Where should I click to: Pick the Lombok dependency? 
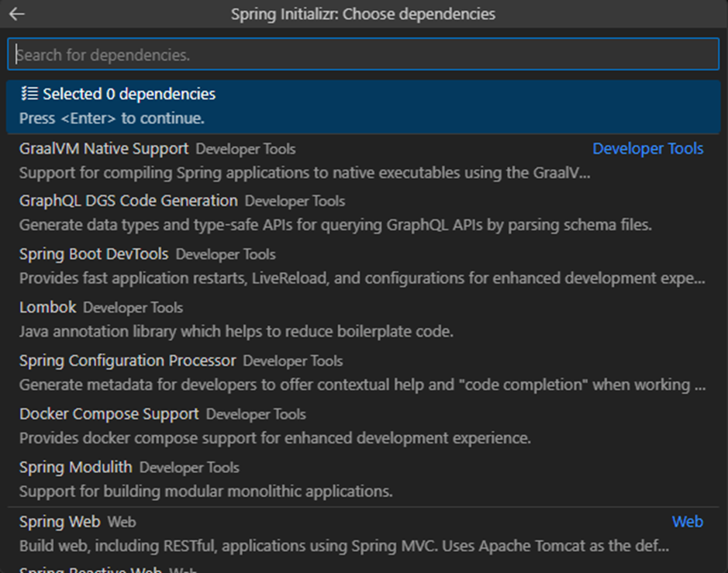48,307
